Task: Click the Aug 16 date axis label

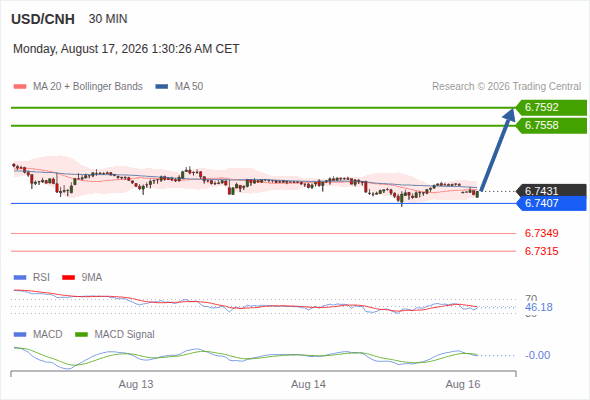Action: (463, 385)
